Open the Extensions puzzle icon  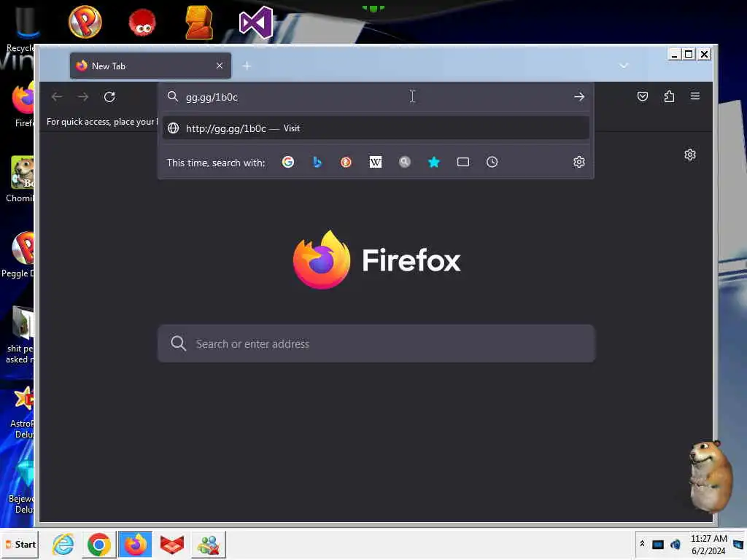669,97
